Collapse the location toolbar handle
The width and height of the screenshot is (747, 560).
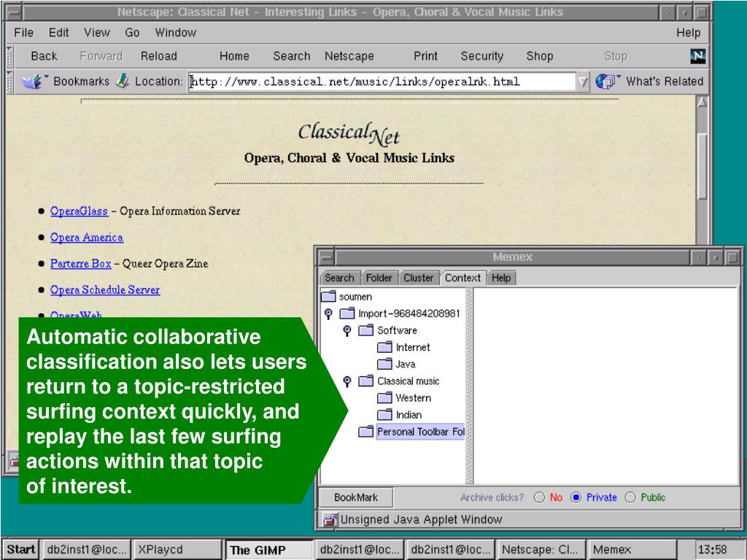coord(9,82)
